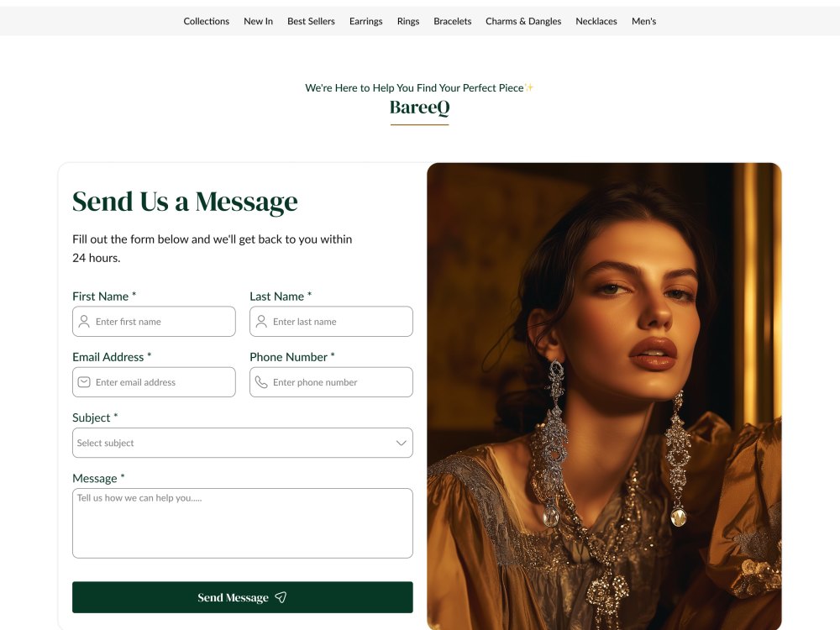
Task: Click the person icon in First Name field
Action: 84,322
